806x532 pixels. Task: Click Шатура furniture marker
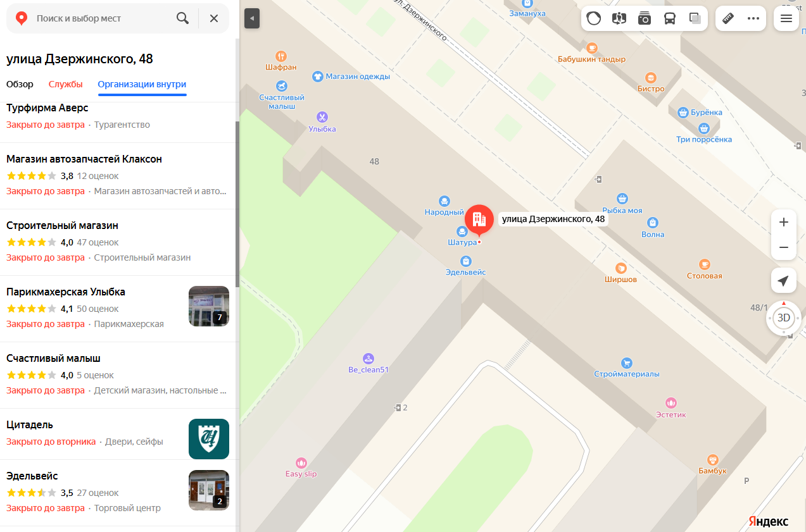462,231
